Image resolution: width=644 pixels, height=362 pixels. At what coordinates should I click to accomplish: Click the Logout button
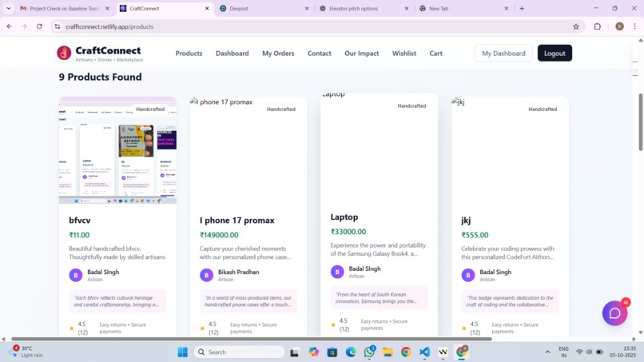pyautogui.click(x=555, y=53)
